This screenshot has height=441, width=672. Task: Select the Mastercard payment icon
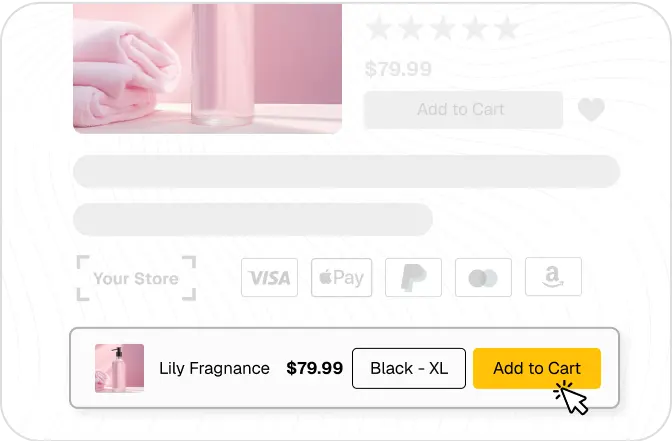tap(483, 277)
